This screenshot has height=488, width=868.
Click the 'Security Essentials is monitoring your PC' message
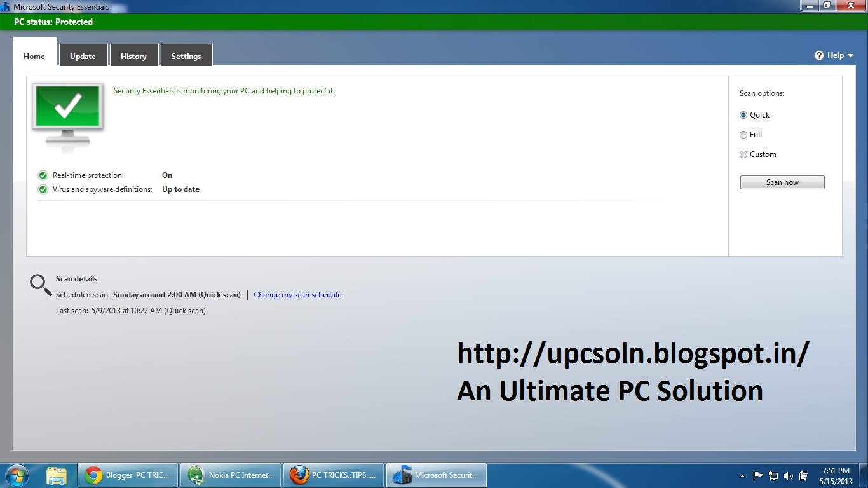(224, 91)
